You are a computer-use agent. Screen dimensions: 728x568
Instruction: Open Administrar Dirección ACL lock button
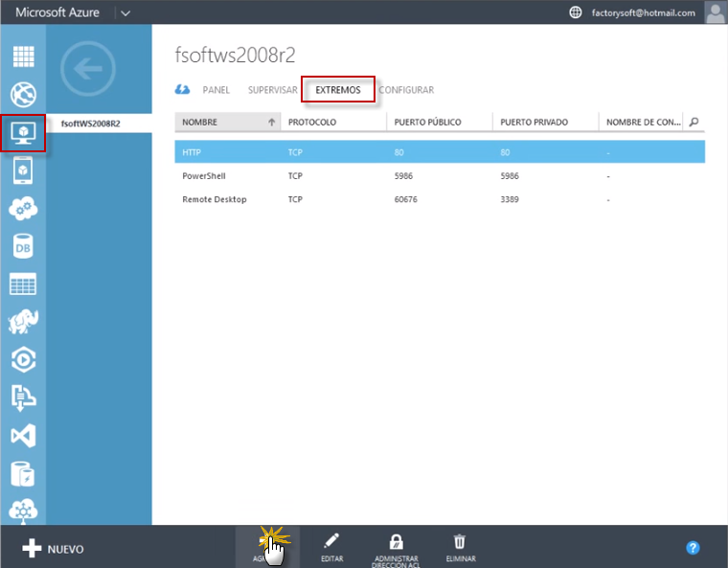396,548
